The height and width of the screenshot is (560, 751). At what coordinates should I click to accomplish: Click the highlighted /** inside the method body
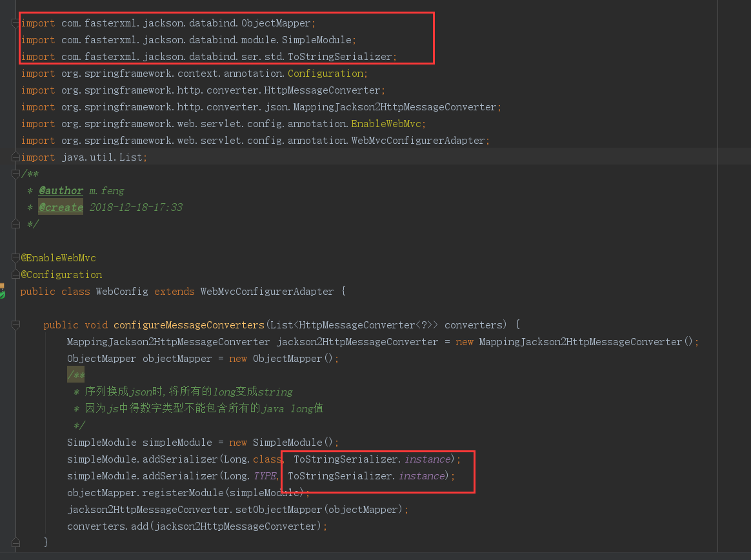[x=75, y=375]
